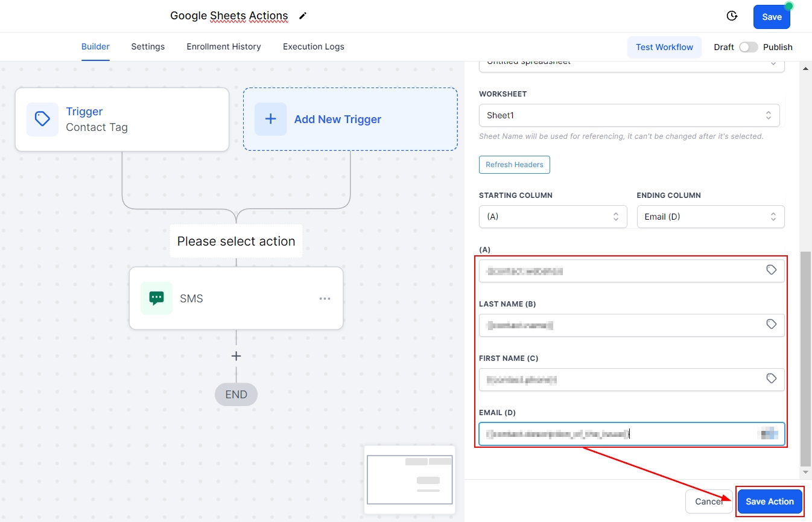This screenshot has height=522, width=812.
Task: Click the side panel vertical scrollbar
Action: pos(805,356)
